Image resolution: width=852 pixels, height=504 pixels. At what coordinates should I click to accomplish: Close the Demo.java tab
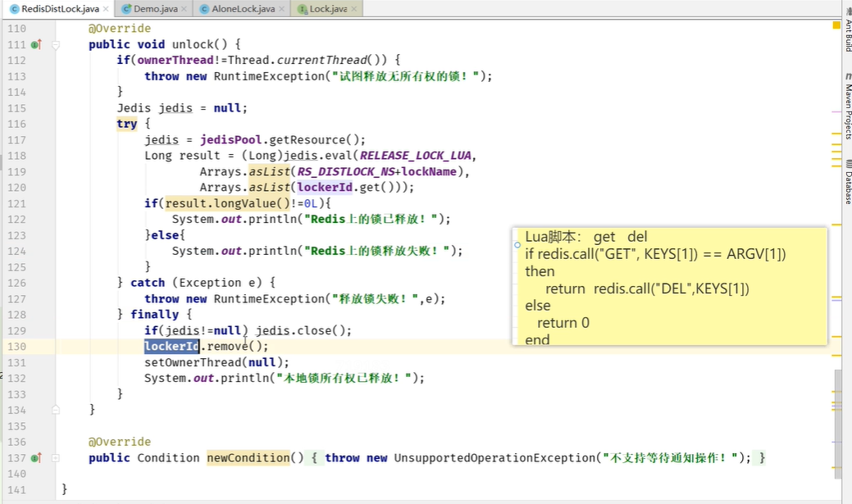(x=184, y=9)
